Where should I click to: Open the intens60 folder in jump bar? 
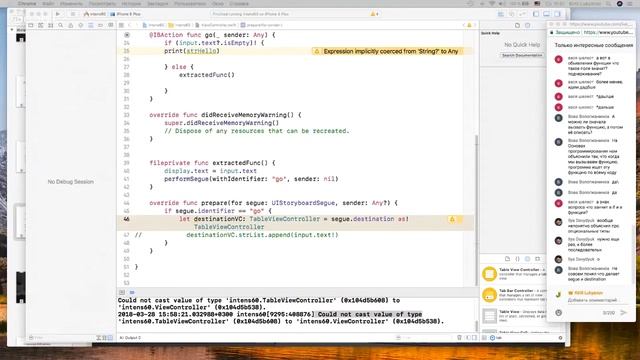[x=180, y=25]
